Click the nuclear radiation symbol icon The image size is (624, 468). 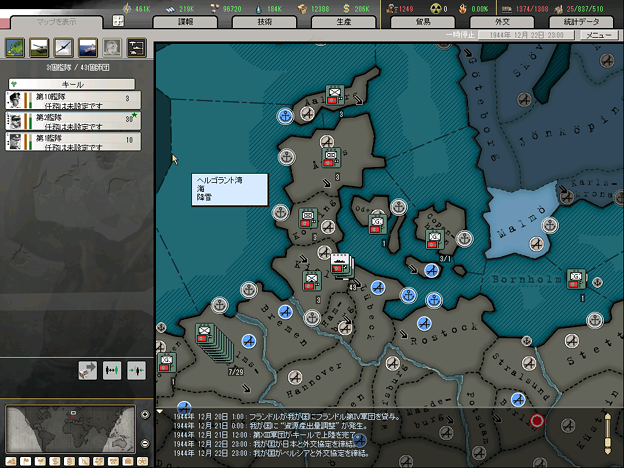436,8
